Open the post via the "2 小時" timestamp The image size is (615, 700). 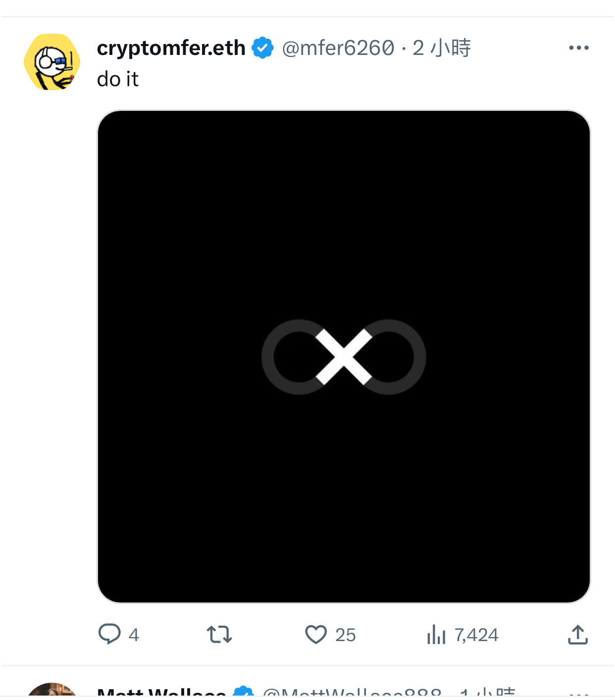coord(442,48)
